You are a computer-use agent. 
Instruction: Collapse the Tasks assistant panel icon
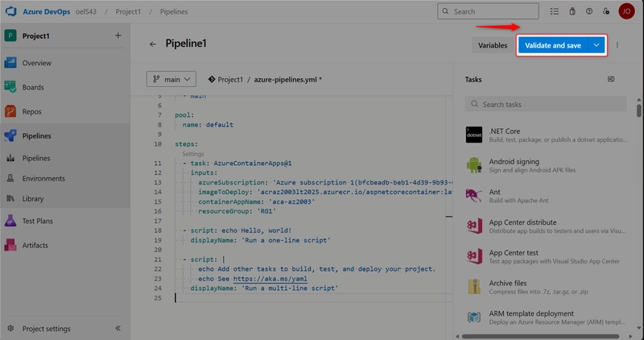coord(610,79)
